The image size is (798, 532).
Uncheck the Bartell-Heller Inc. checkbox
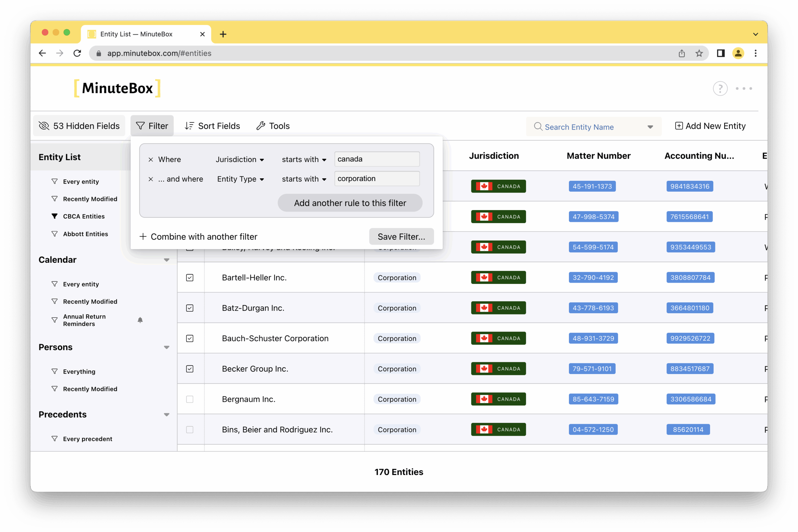(x=190, y=278)
